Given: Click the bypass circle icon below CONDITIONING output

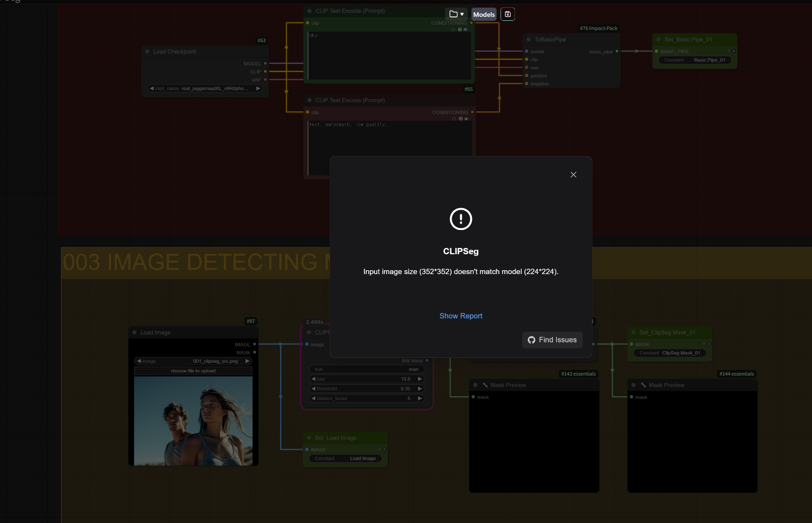Looking at the screenshot, I should coord(453,30).
